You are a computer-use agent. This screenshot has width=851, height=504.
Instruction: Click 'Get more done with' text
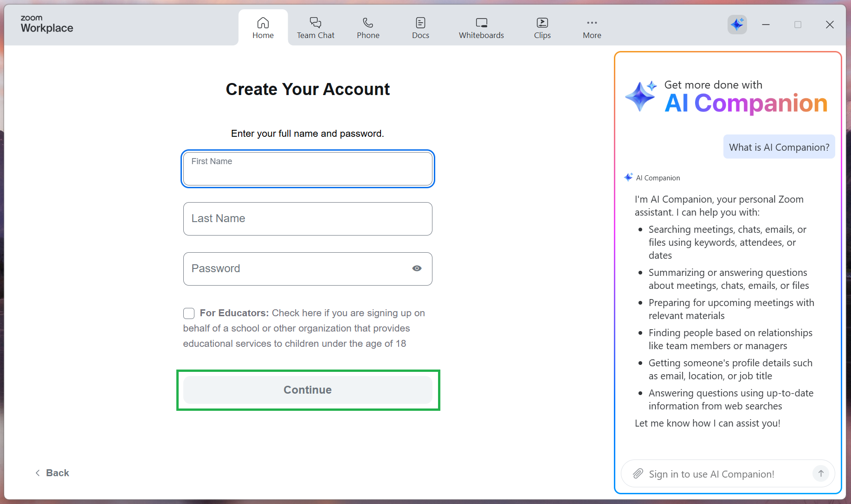pyautogui.click(x=713, y=85)
